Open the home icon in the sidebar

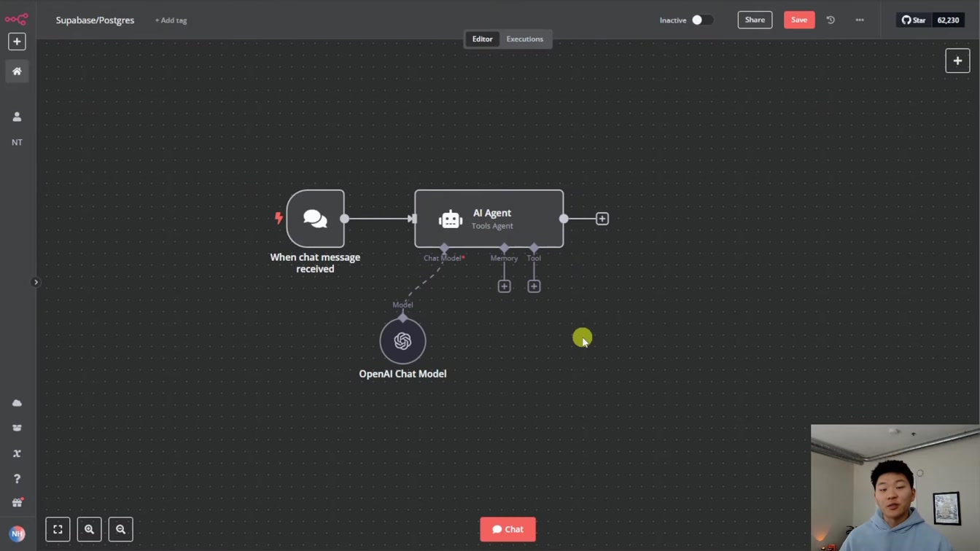click(x=17, y=71)
